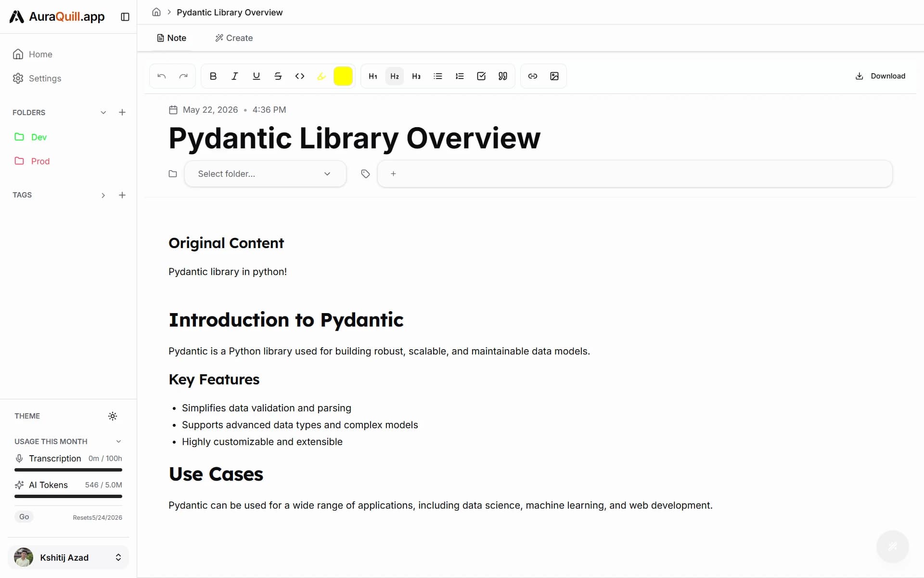Click the folder icon beside folder selector
This screenshot has width=924, height=578.
click(x=173, y=174)
